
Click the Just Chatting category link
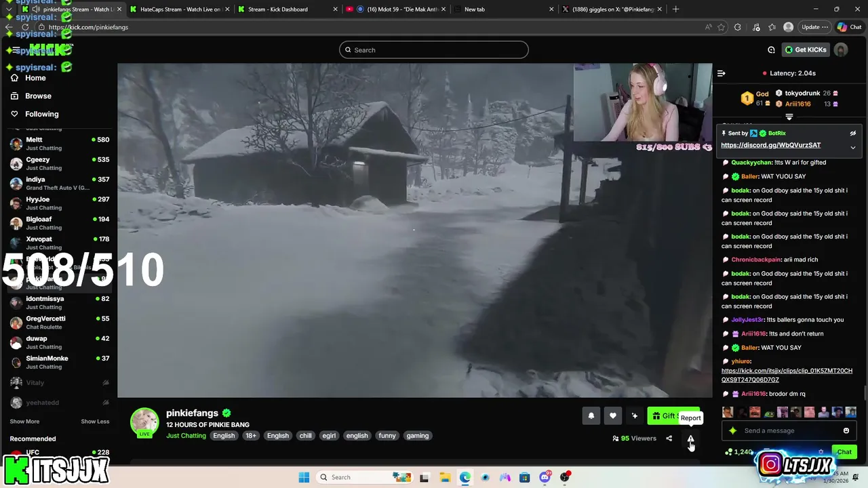186,436
